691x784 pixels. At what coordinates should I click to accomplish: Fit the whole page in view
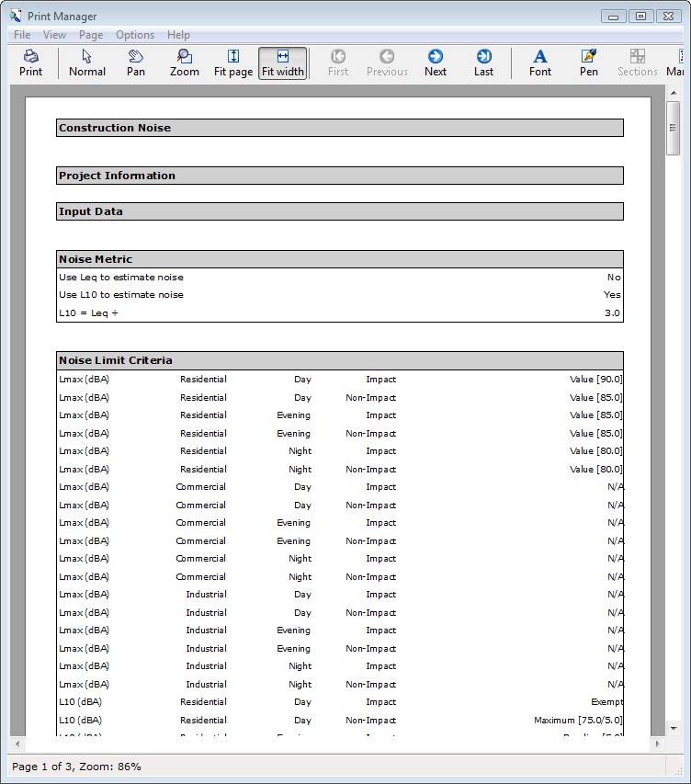point(233,62)
